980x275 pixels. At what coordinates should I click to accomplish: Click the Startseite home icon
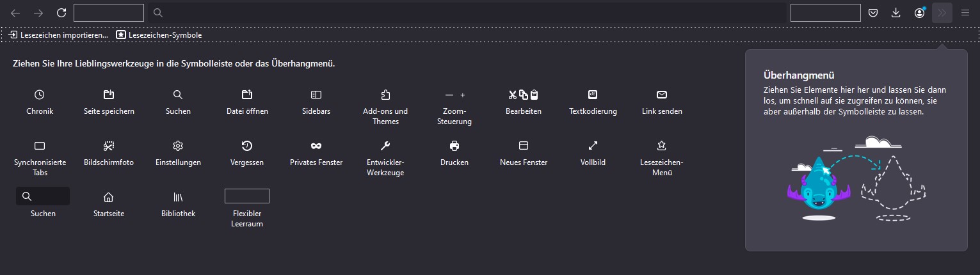click(x=109, y=197)
